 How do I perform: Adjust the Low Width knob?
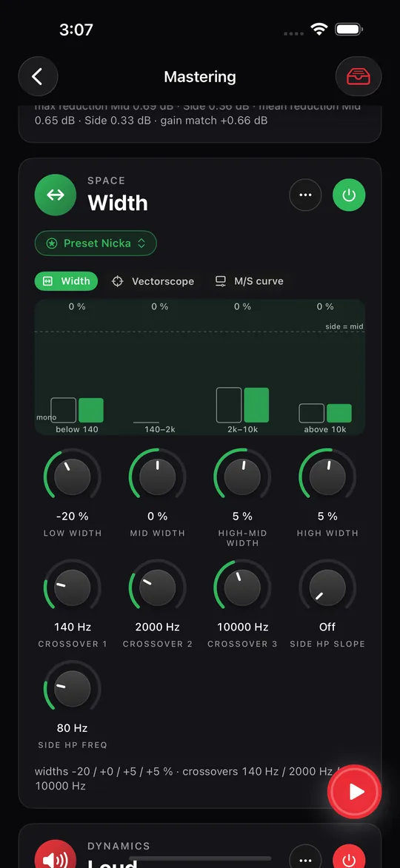73,477
